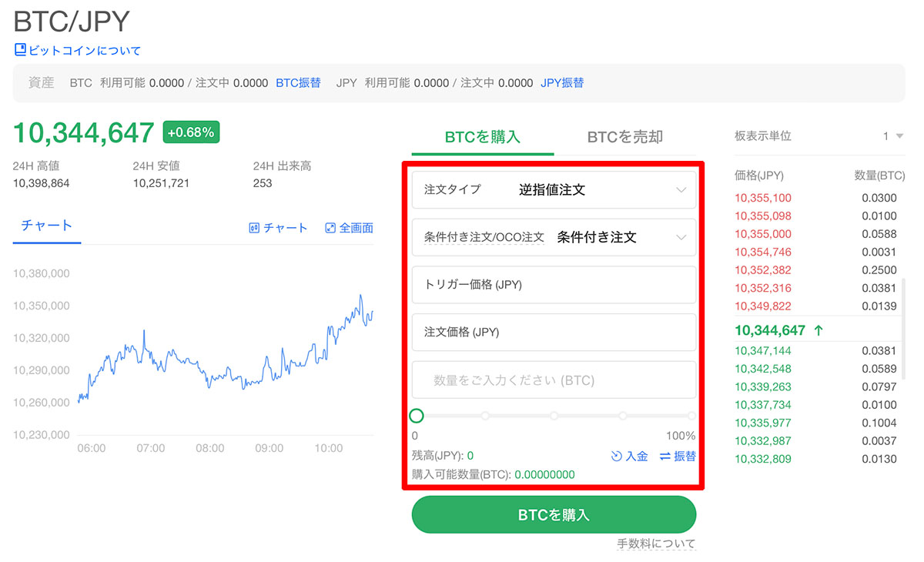Viewport: 924px width, 562px height.
Task: Click the +0.68% change badge
Action: tap(191, 132)
